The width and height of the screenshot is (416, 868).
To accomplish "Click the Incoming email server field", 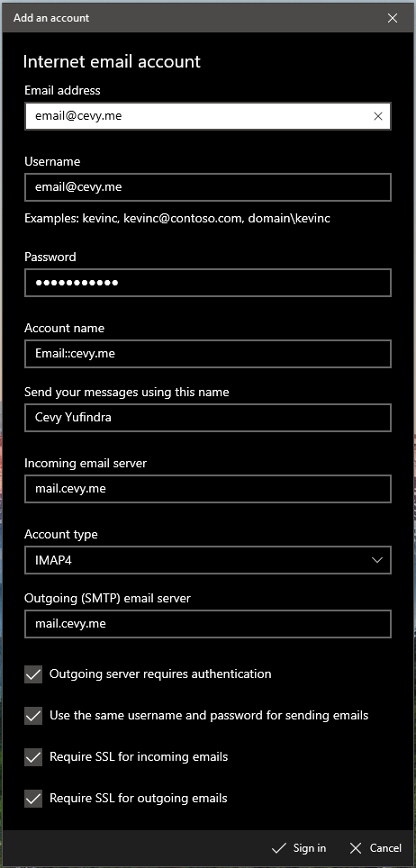I will coord(208,489).
